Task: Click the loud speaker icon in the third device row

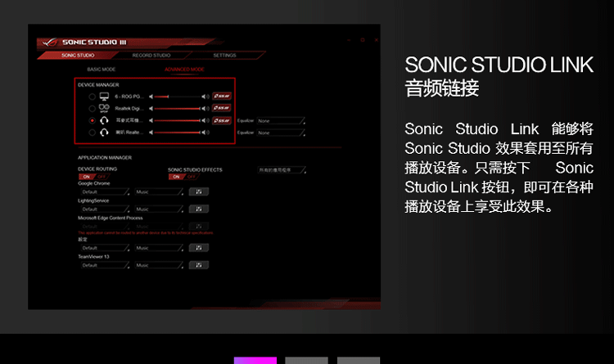Action: click(x=205, y=120)
